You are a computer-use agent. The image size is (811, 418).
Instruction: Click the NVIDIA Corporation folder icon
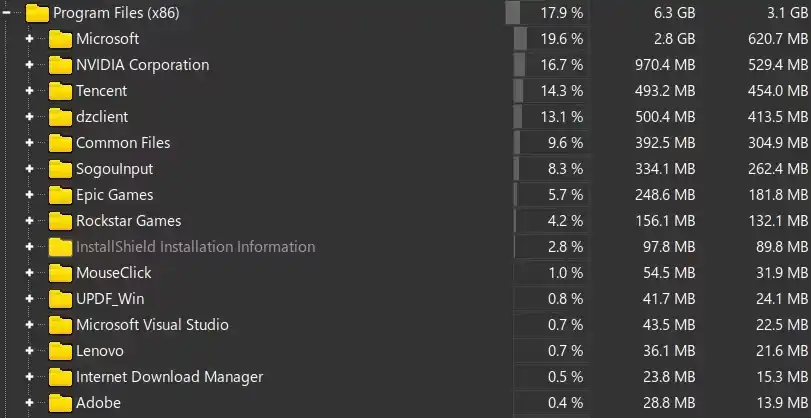60,65
